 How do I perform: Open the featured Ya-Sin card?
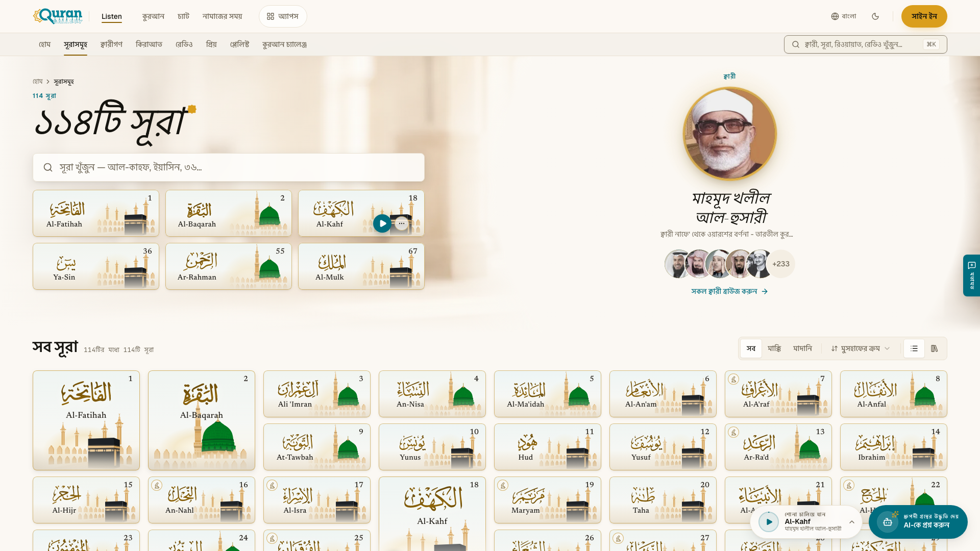(96, 266)
